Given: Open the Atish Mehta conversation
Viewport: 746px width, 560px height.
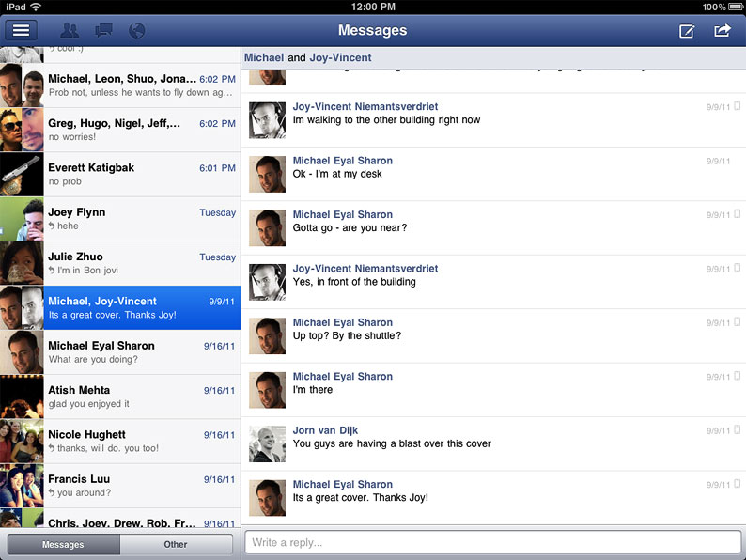Looking at the screenshot, I should 141,397.
